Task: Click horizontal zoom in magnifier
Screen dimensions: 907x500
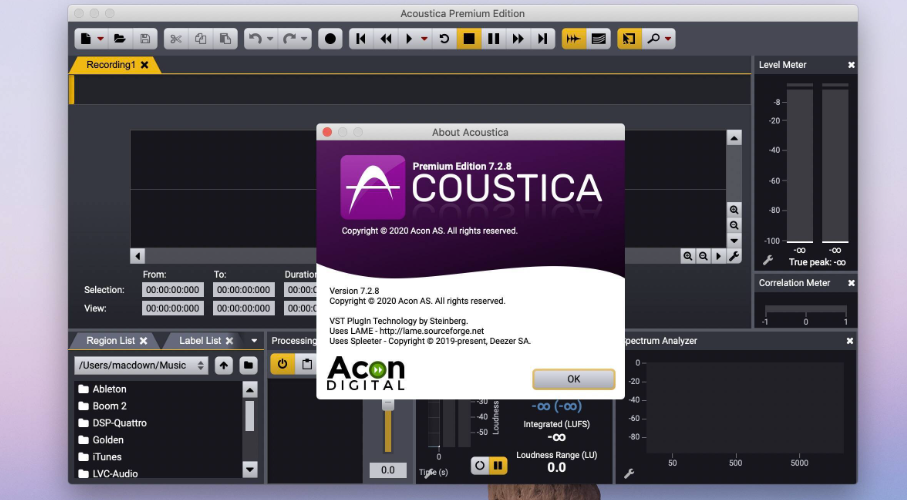Action: coord(687,256)
